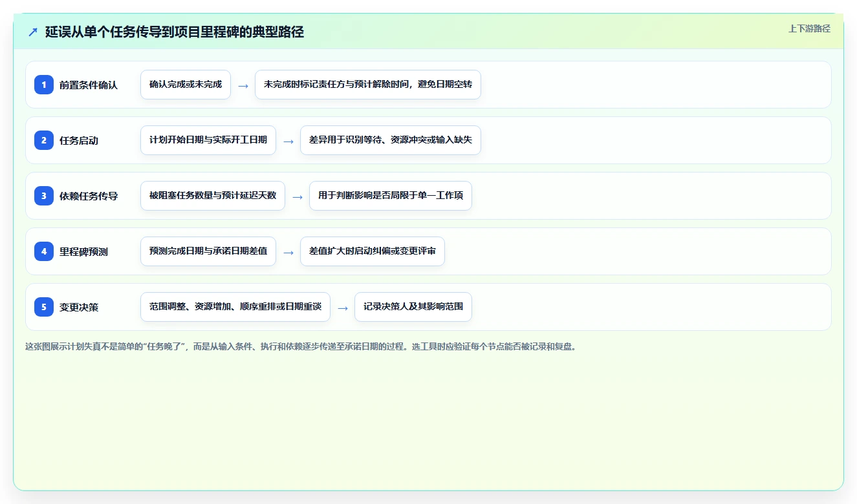The height and width of the screenshot is (504, 857).
Task: Click the 上下游路径 label in the header
Action: point(809,28)
